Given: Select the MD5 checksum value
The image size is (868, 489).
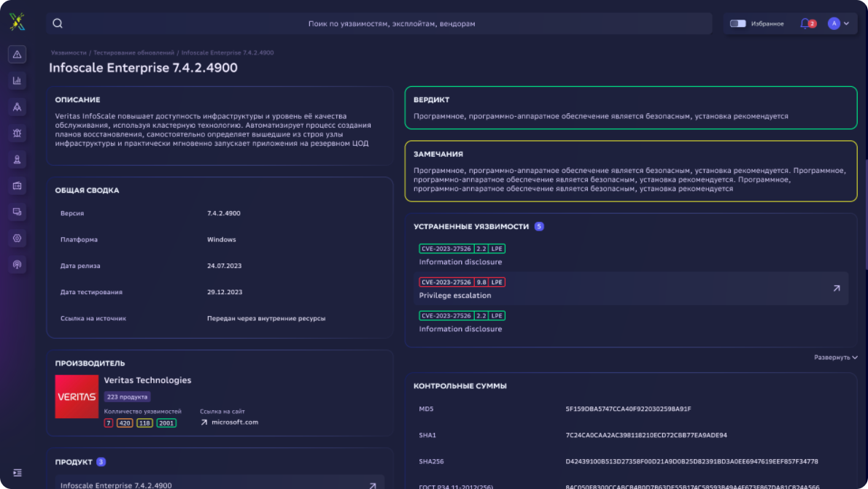Looking at the screenshot, I should coord(628,409).
